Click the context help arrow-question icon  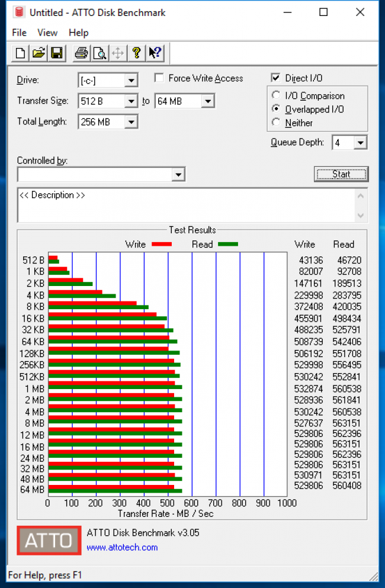(155, 53)
